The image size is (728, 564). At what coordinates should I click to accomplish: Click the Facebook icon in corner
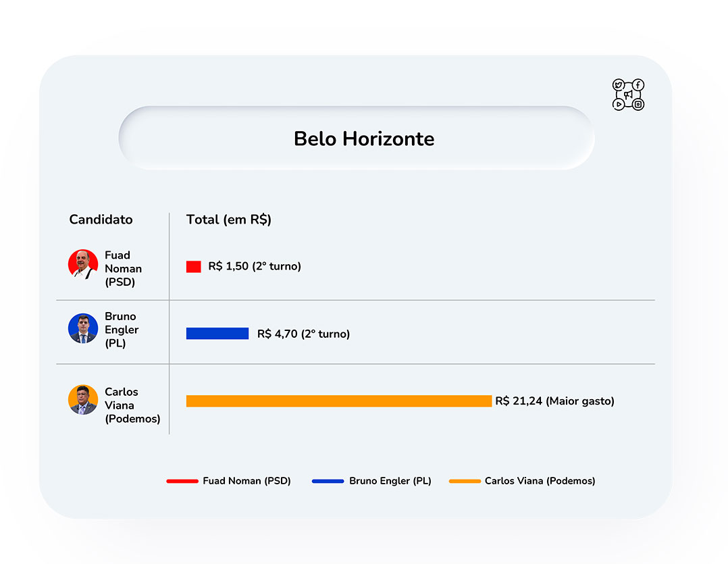pyautogui.click(x=638, y=84)
